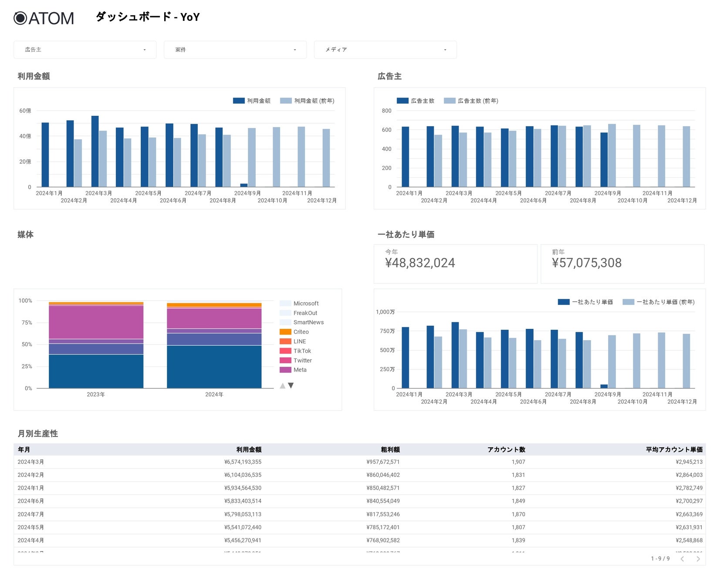Click the 利用金額 (前年) legend entry
Screen dimensions: 724x588
click(x=307, y=101)
